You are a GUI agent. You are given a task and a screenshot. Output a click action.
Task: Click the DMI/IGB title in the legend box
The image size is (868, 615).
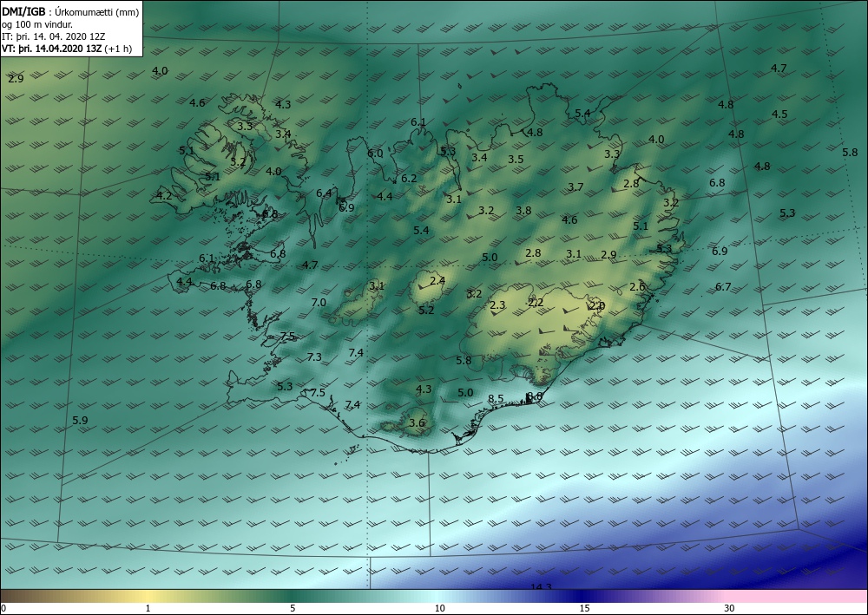[23, 12]
